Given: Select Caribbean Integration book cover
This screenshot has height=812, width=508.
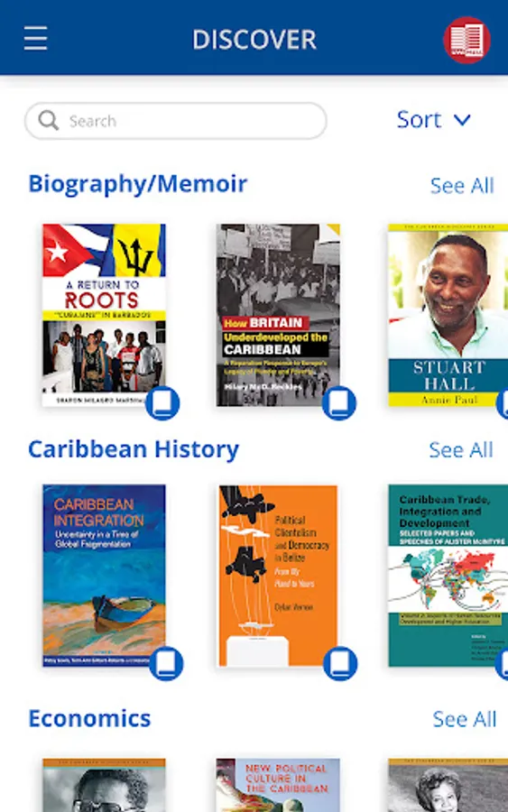Looking at the screenshot, I should [104, 576].
